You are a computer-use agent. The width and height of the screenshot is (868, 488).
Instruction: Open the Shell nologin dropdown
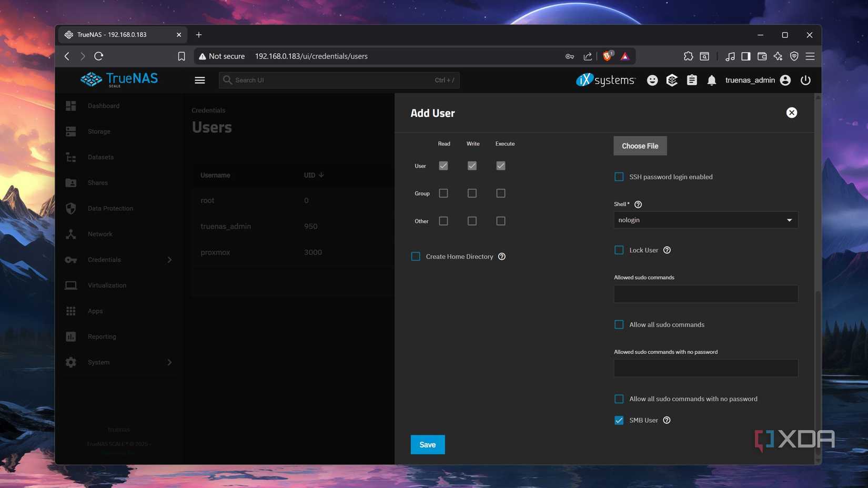click(x=705, y=220)
